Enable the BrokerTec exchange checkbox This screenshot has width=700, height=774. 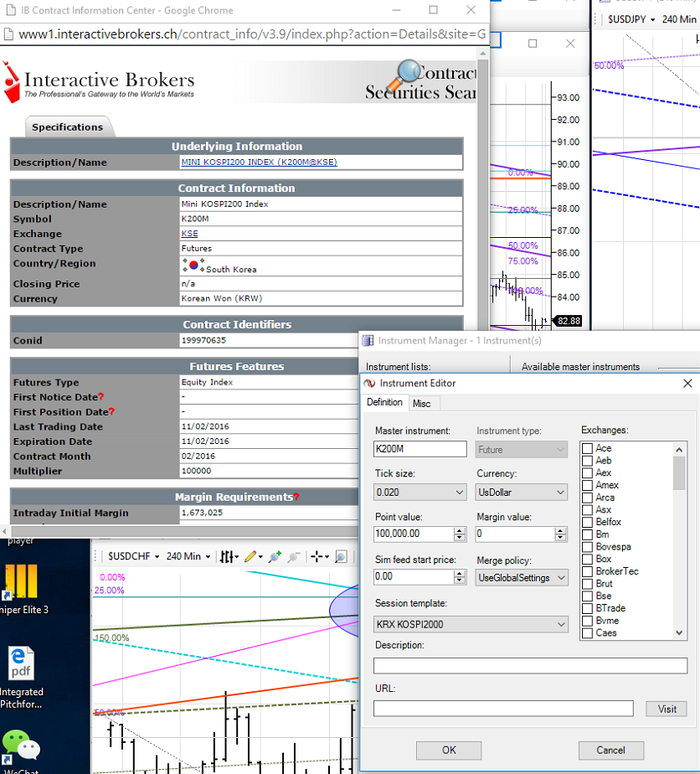click(587, 571)
